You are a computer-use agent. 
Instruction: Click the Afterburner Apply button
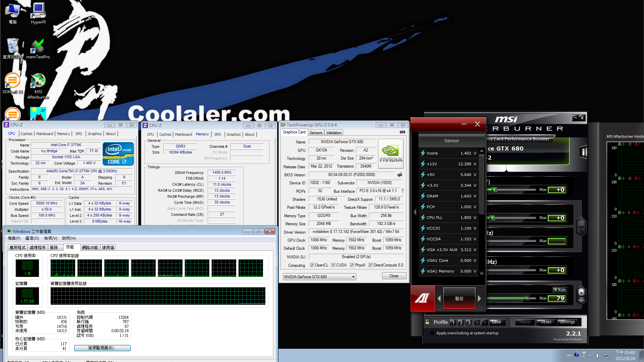coord(525,322)
